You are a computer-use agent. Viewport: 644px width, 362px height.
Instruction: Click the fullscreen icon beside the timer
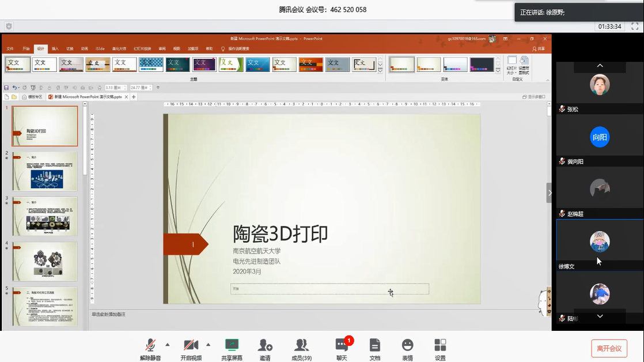(x=634, y=27)
